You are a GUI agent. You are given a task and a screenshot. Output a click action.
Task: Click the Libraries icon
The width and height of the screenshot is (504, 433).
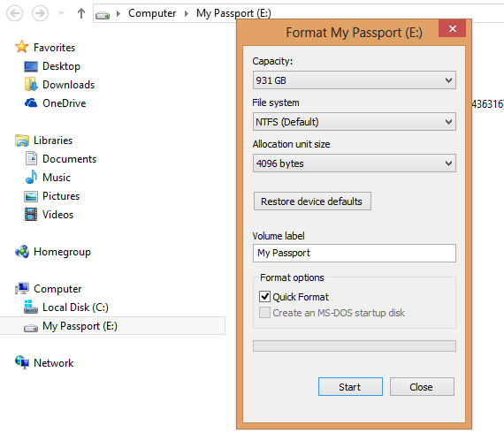tap(22, 141)
